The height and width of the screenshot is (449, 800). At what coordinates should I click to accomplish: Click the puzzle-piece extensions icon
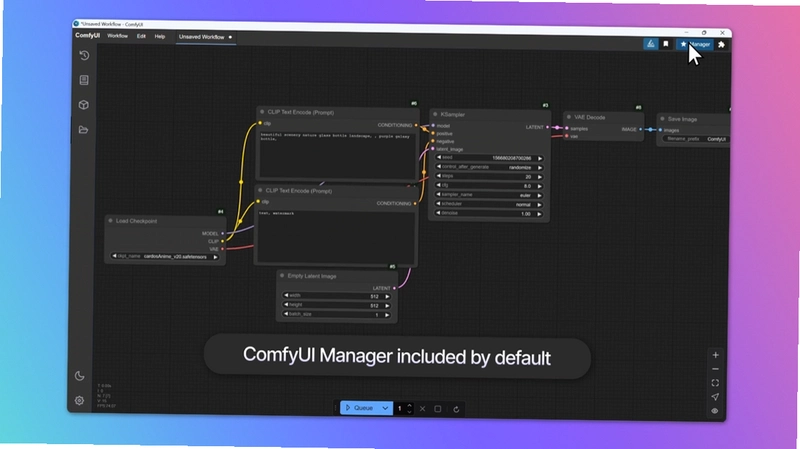click(x=721, y=45)
